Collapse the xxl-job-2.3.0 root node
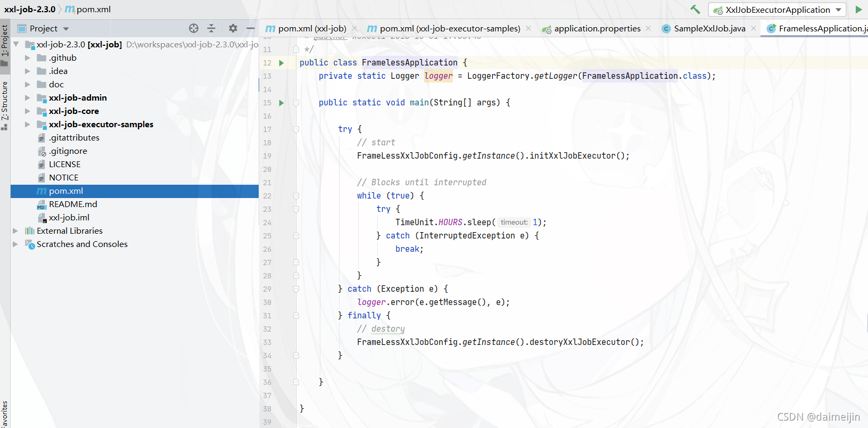Image resolution: width=868 pixels, height=428 pixels. 16,44
